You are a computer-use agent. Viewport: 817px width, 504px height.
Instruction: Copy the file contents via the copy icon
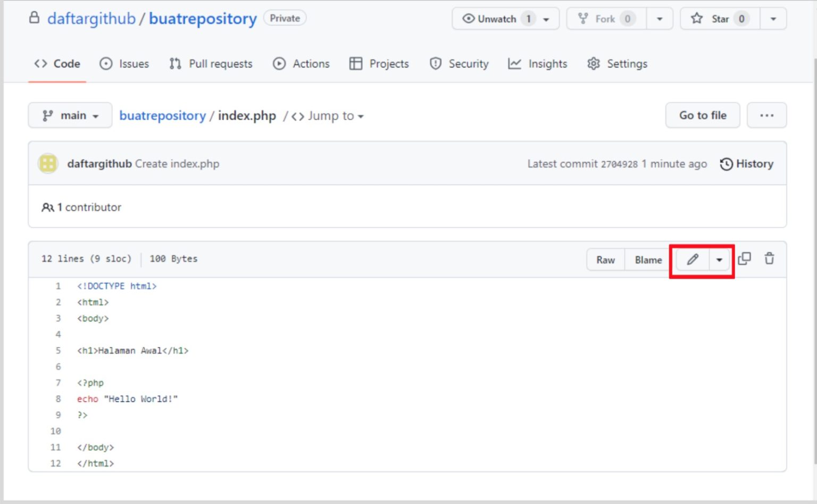coord(744,259)
